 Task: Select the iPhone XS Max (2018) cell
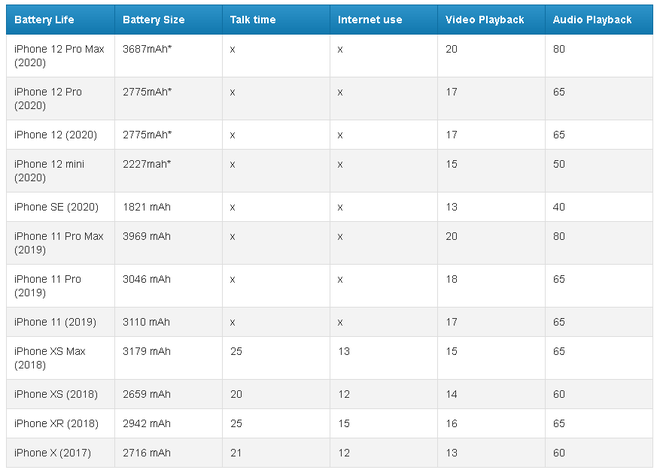tap(49, 358)
